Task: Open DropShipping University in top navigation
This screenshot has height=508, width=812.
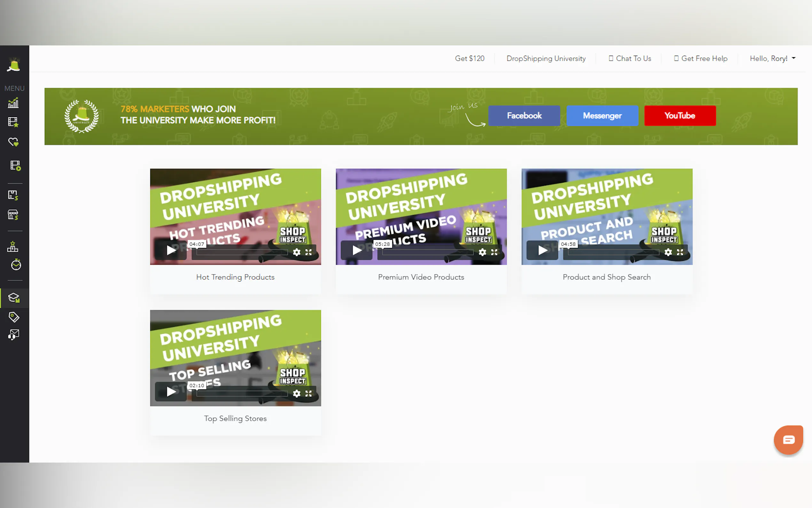Action: (546, 59)
